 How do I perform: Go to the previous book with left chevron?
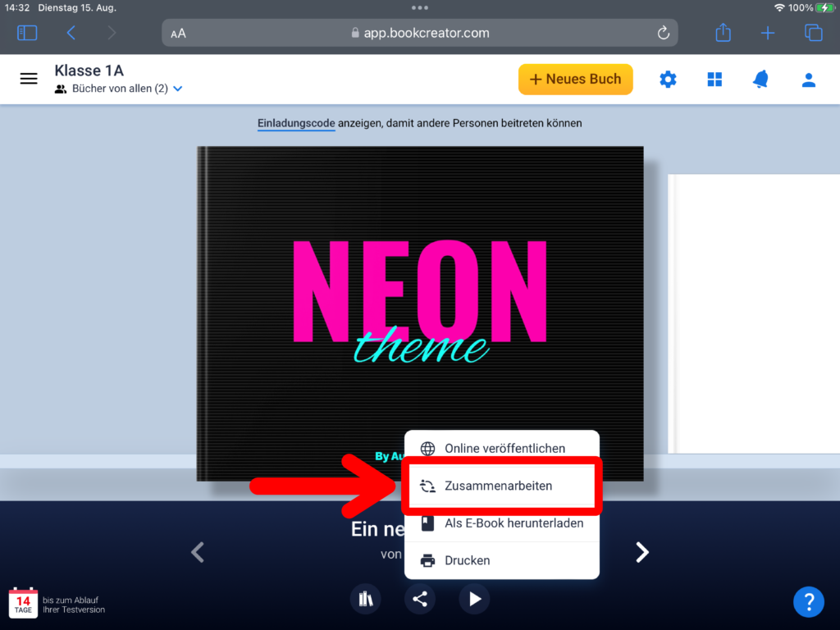[198, 553]
